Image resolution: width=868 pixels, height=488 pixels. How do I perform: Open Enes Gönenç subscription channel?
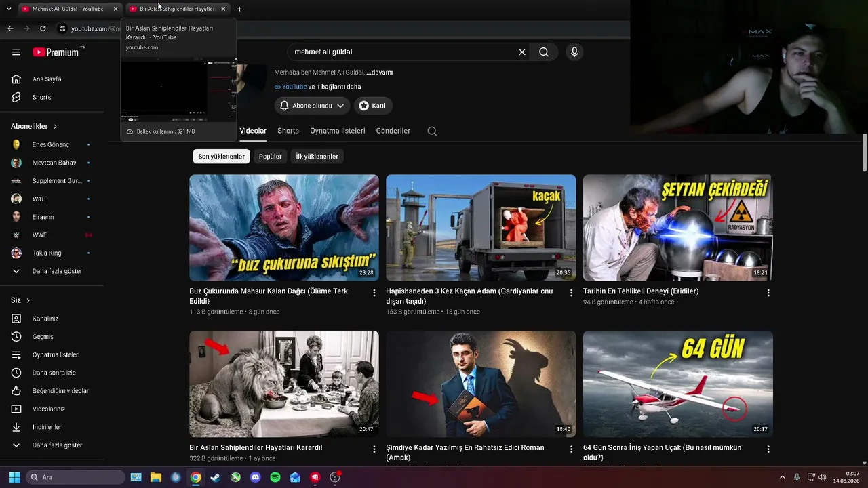tap(52, 144)
